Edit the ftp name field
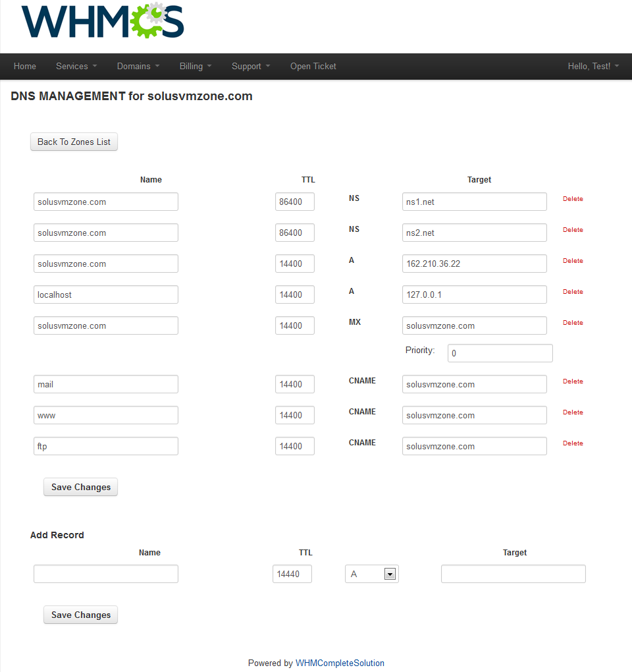This screenshot has height=672, width=632. coord(106,446)
